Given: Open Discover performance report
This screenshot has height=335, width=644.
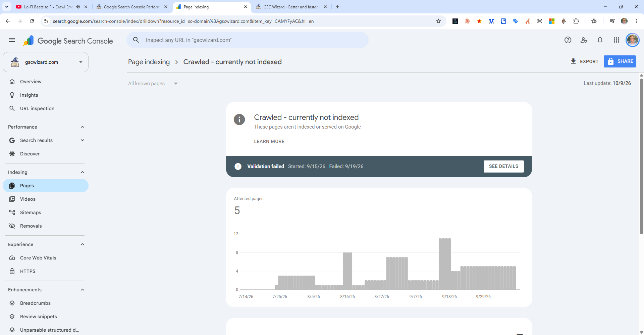Looking at the screenshot, I should pos(46,154).
